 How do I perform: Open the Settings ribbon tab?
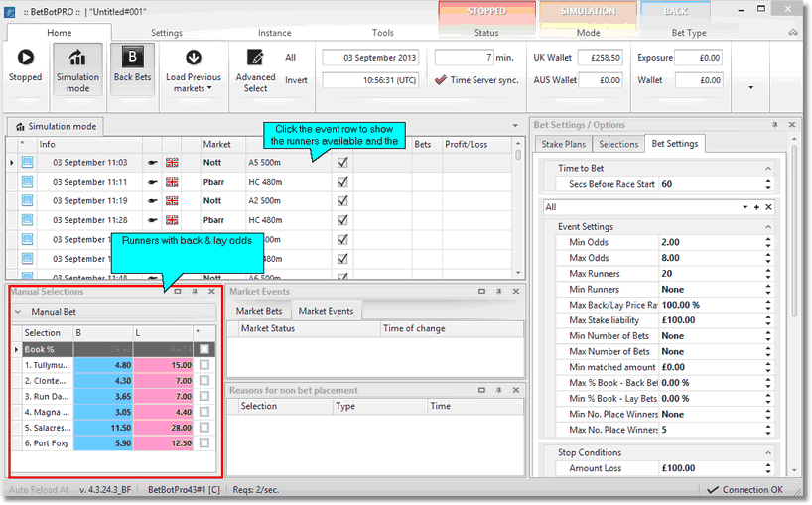[x=167, y=33]
